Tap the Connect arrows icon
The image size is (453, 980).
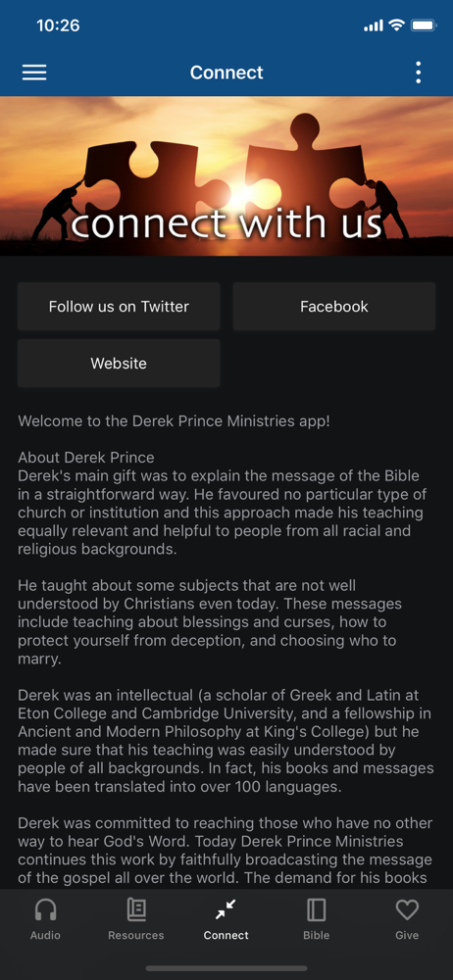(226, 910)
